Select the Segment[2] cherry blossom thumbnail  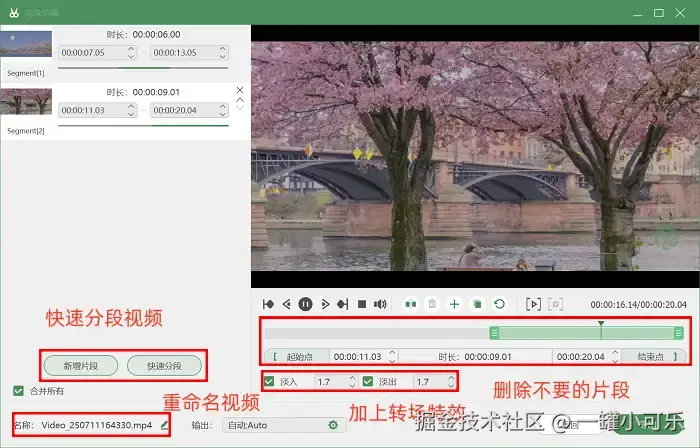pos(26,101)
